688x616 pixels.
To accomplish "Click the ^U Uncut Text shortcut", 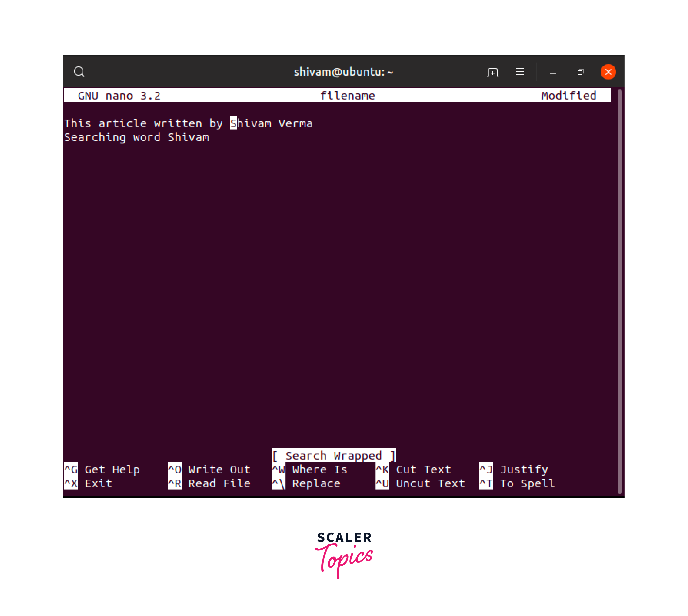I will pyautogui.click(x=420, y=483).
